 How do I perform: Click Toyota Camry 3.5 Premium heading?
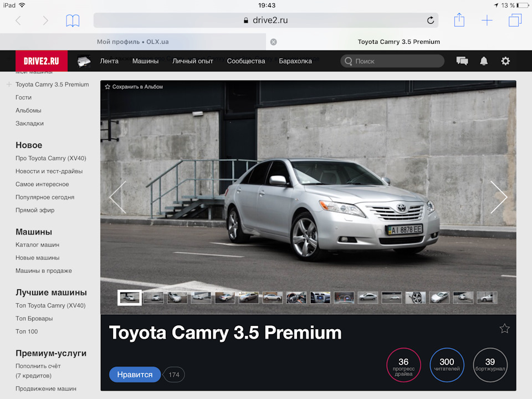pos(226,332)
